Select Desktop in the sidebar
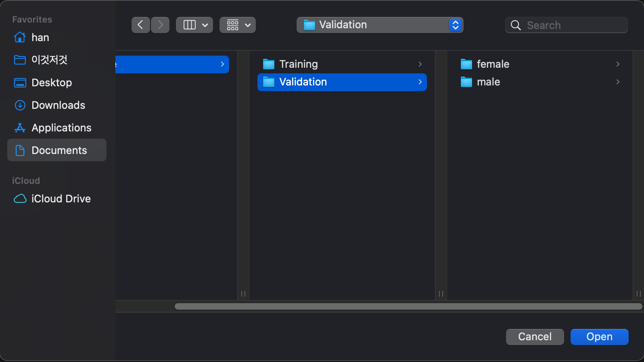Viewport: 644px width, 362px height. pos(52,83)
